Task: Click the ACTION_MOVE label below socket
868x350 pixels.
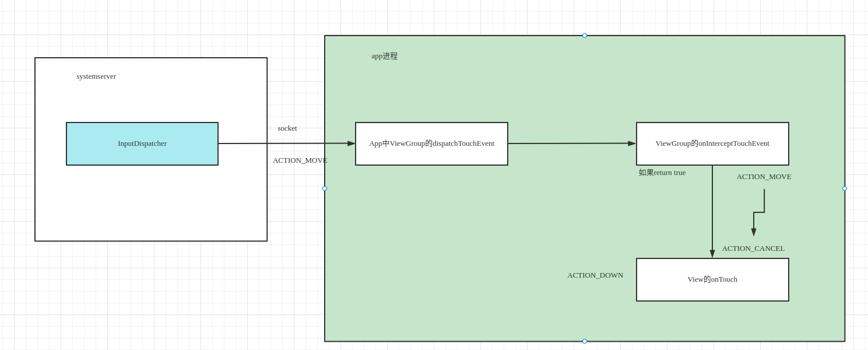Action: [x=300, y=160]
